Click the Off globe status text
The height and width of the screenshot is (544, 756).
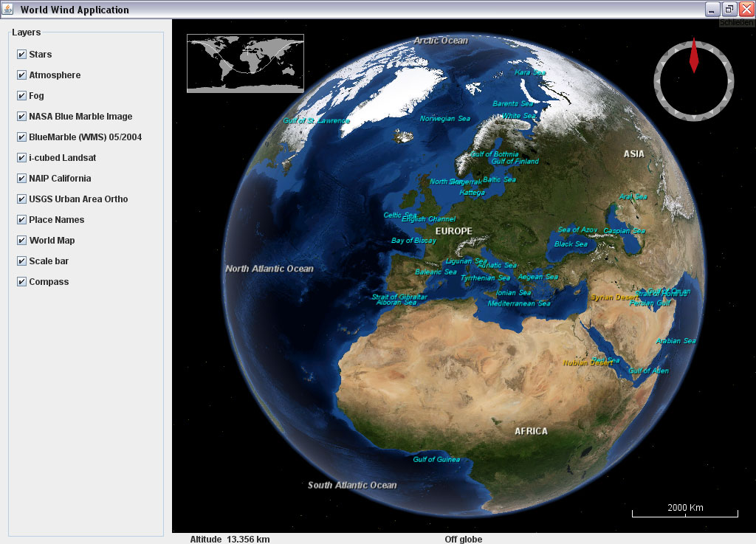464,539
